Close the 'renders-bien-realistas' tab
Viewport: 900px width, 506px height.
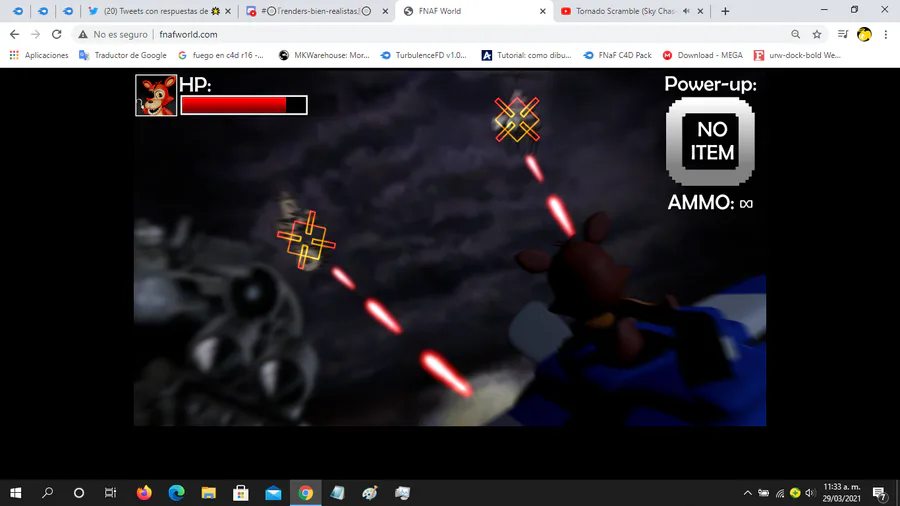(385, 11)
